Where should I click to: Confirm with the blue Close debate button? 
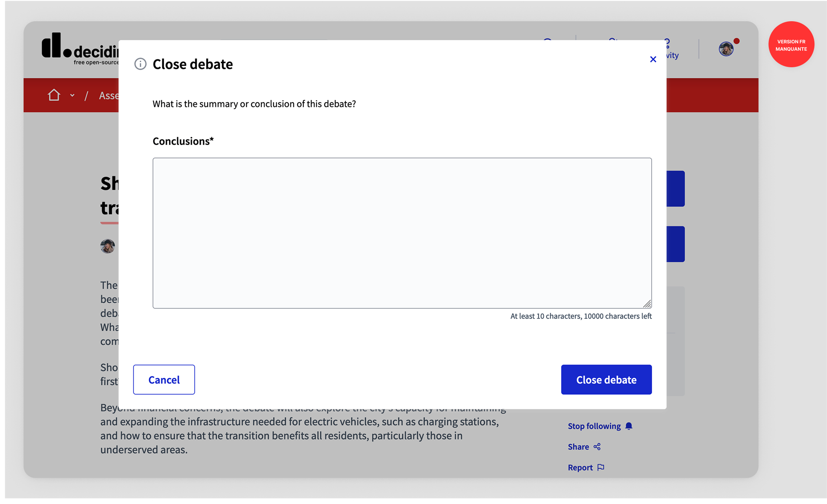point(606,379)
